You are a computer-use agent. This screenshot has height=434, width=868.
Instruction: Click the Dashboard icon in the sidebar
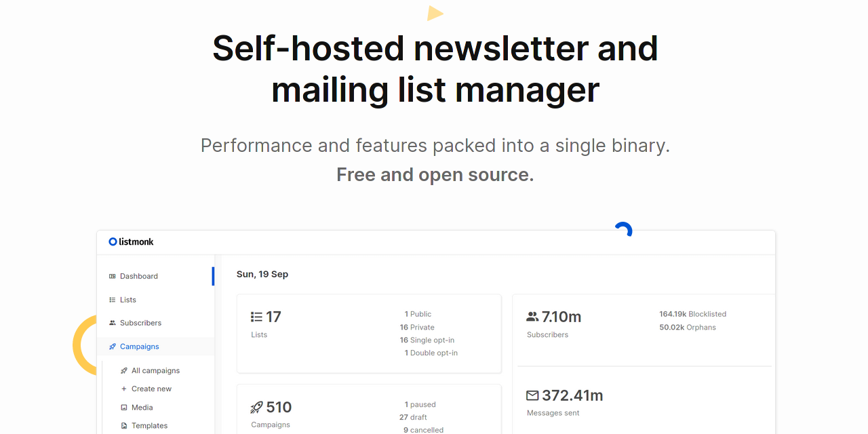(x=113, y=276)
